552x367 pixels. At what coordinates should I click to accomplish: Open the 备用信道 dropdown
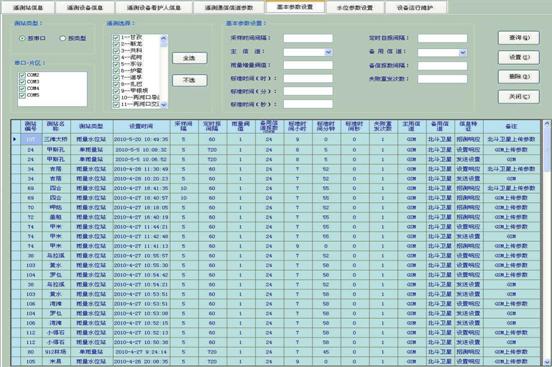[463, 52]
